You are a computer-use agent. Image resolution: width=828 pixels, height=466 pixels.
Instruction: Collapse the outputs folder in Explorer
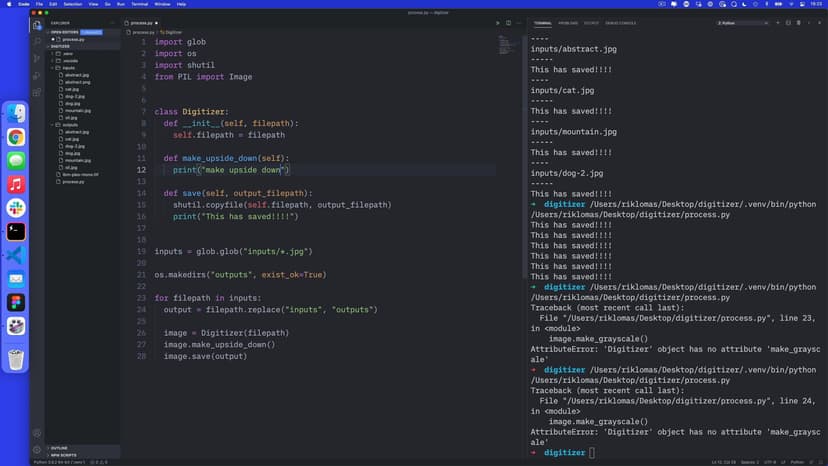tap(70, 125)
